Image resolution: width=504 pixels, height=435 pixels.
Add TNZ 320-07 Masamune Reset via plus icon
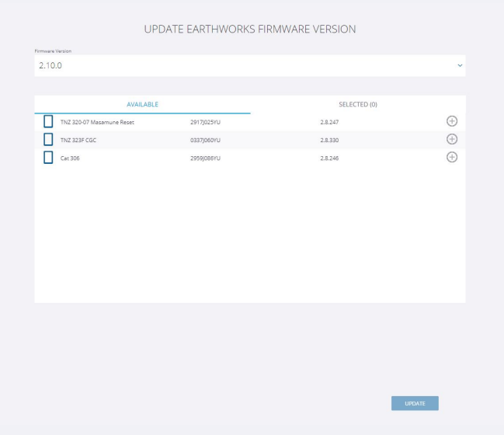pyautogui.click(x=452, y=121)
